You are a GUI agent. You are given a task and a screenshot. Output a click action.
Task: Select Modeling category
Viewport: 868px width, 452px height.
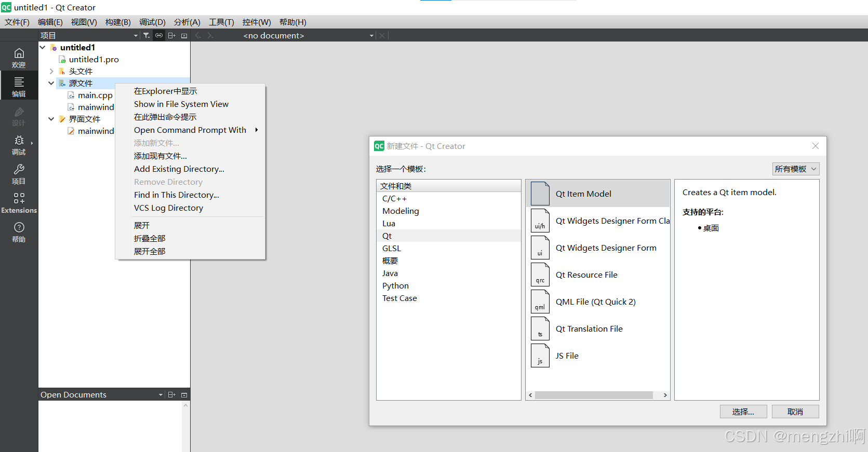pos(449,211)
